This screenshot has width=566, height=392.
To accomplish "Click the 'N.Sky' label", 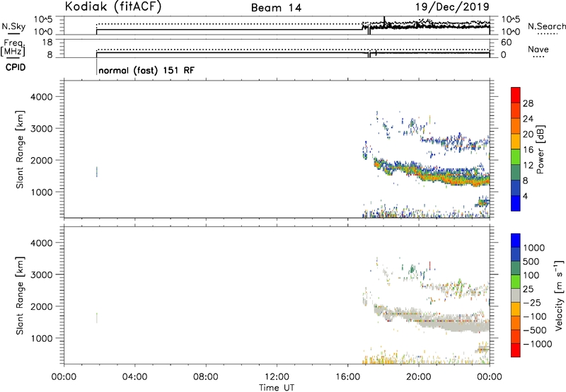I will click(13, 27).
